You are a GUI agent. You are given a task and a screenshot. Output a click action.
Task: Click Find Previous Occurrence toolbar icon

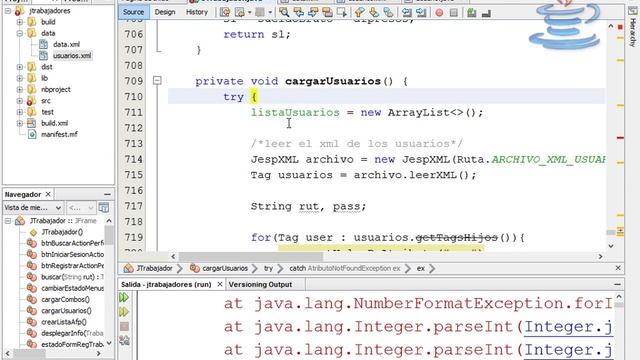[299, 12]
